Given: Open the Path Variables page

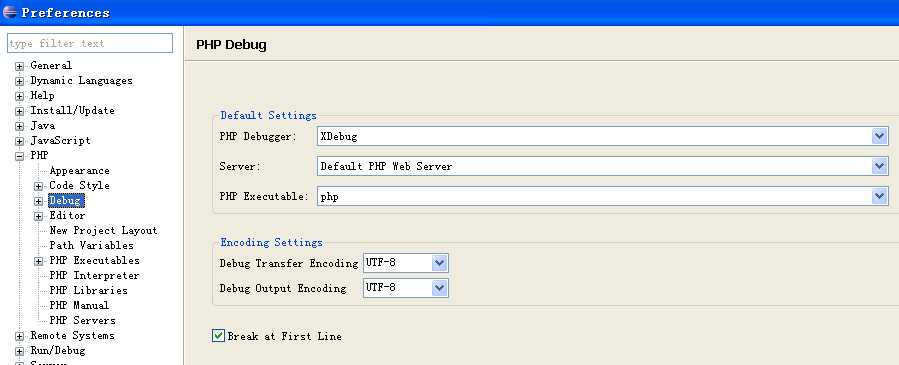Looking at the screenshot, I should pos(91,245).
